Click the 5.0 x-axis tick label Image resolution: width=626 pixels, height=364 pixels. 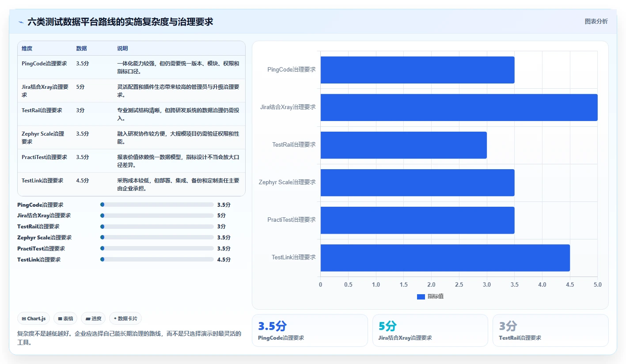[x=597, y=285]
